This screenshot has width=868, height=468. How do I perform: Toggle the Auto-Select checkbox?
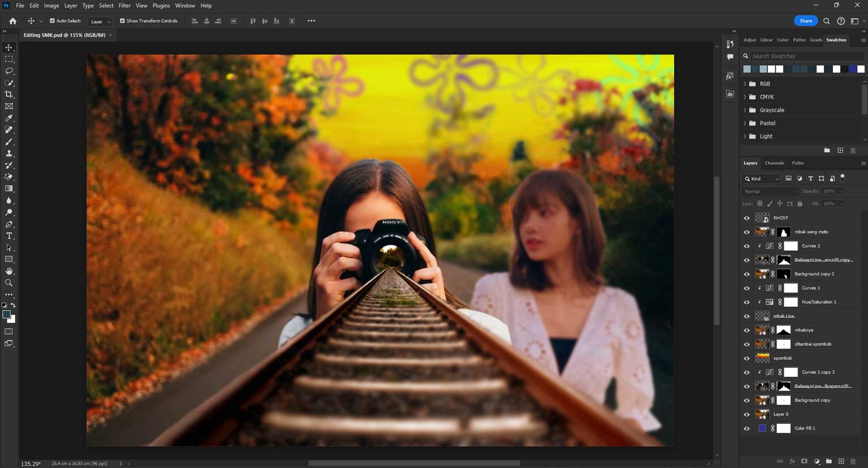tap(53, 21)
